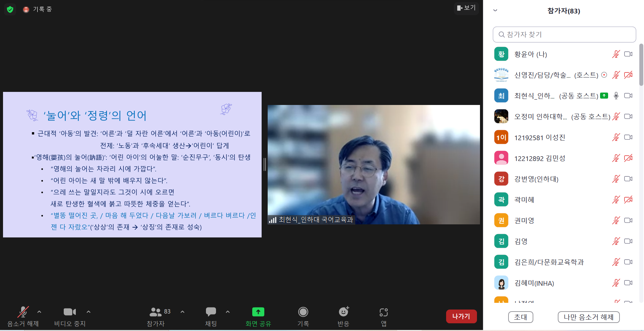Open the participants options arrow beside 참가자
The width and height of the screenshot is (644, 331).
[182, 312]
